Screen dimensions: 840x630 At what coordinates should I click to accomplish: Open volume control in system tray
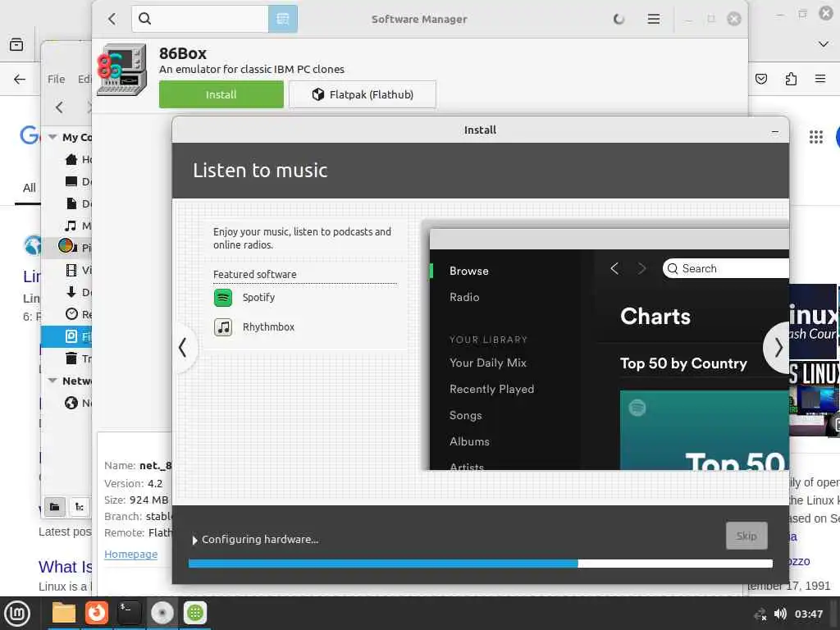780,614
